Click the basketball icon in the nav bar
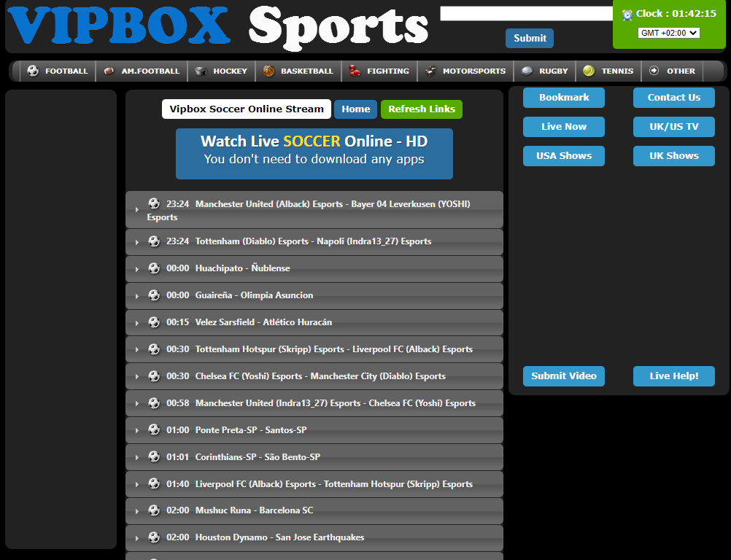 point(268,71)
